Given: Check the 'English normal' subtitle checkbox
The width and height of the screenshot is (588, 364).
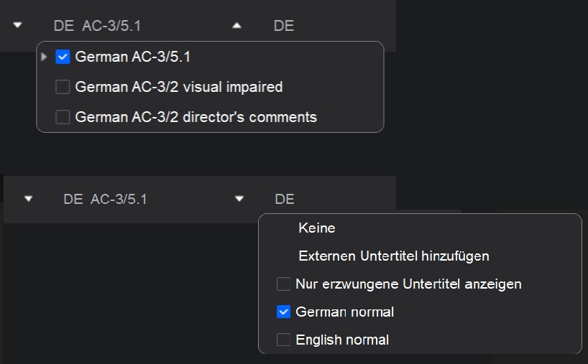Looking at the screenshot, I should click(x=284, y=340).
